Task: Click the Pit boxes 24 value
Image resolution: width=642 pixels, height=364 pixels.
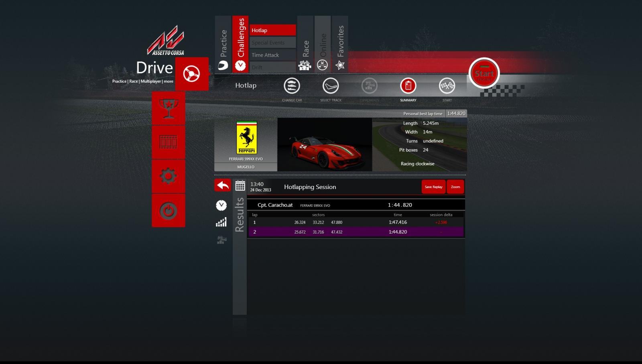Action: click(426, 150)
